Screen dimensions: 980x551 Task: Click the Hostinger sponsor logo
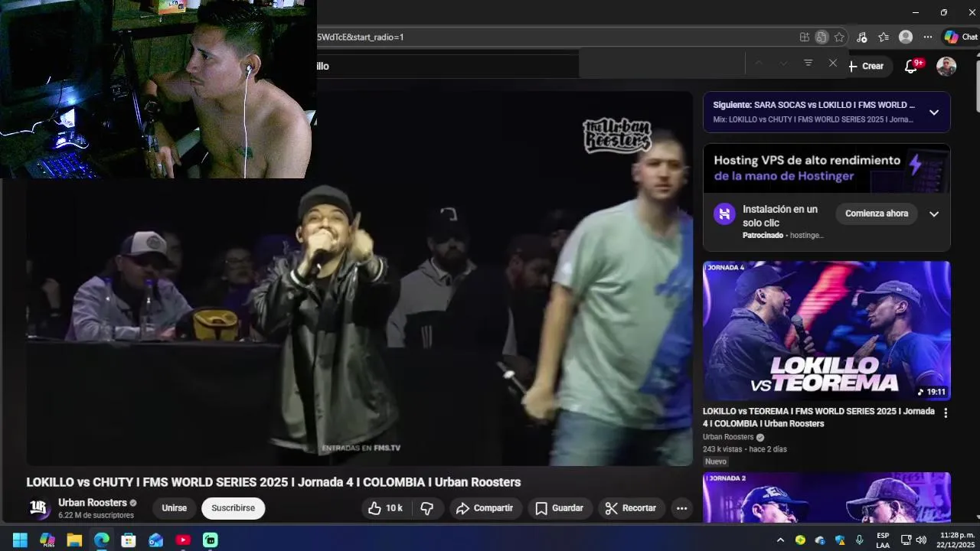724,214
